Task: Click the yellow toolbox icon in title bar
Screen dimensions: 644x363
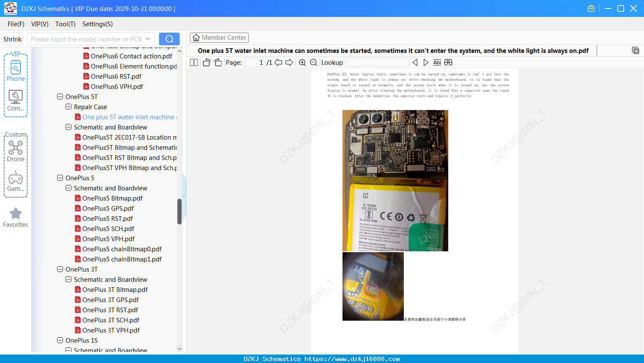Action: [x=591, y=8]
